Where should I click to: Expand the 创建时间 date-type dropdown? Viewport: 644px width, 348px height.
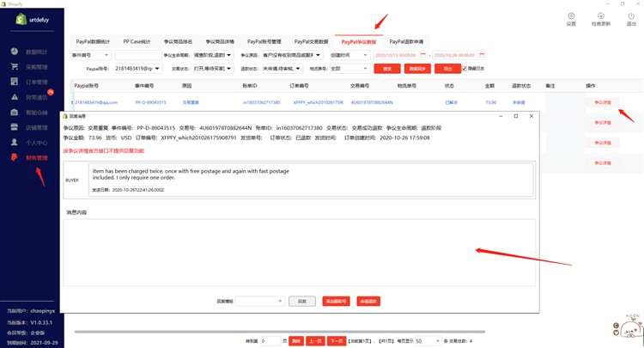(x=365, y=55)
